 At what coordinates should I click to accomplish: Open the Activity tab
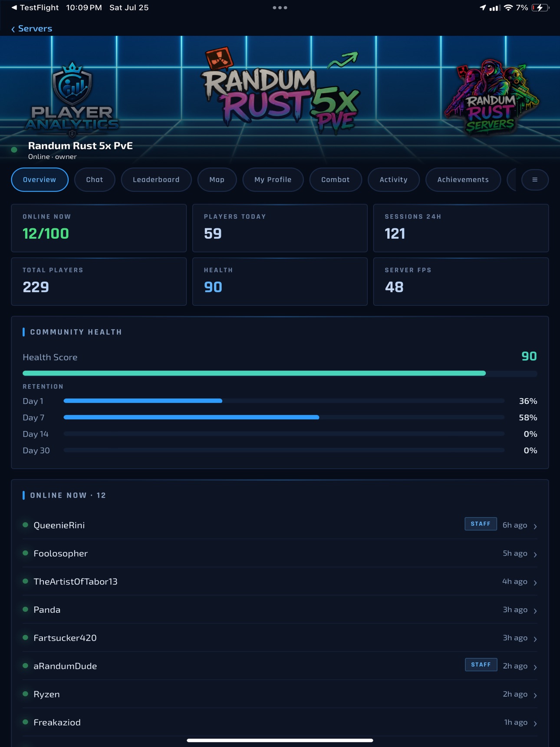point(394,179)
